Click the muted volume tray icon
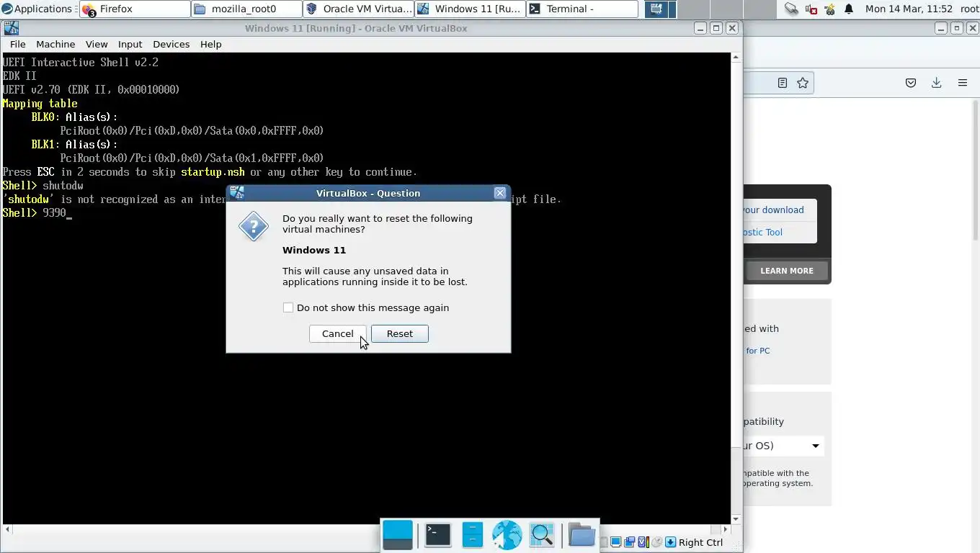The image size is (980, 553). tap(811, 9)
